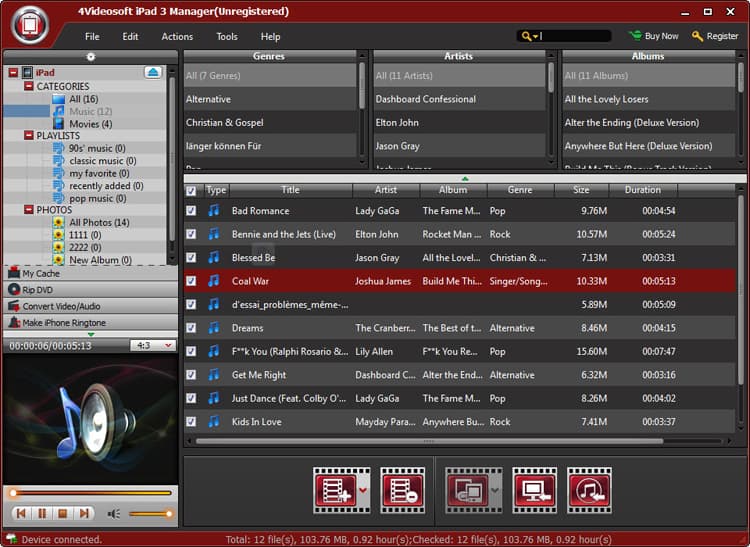
Task: Open the Tools menu
Action: tap(227, 36)
